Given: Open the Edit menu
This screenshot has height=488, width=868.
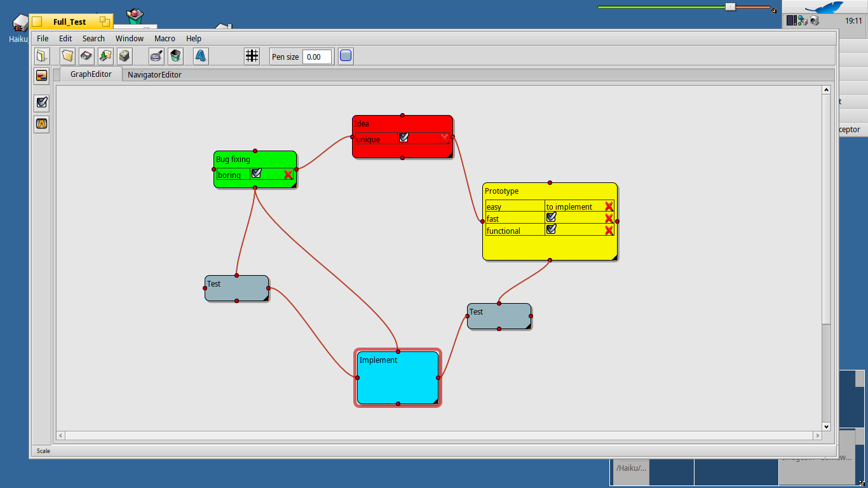Looking at the screenshot, I should (65, 38).
